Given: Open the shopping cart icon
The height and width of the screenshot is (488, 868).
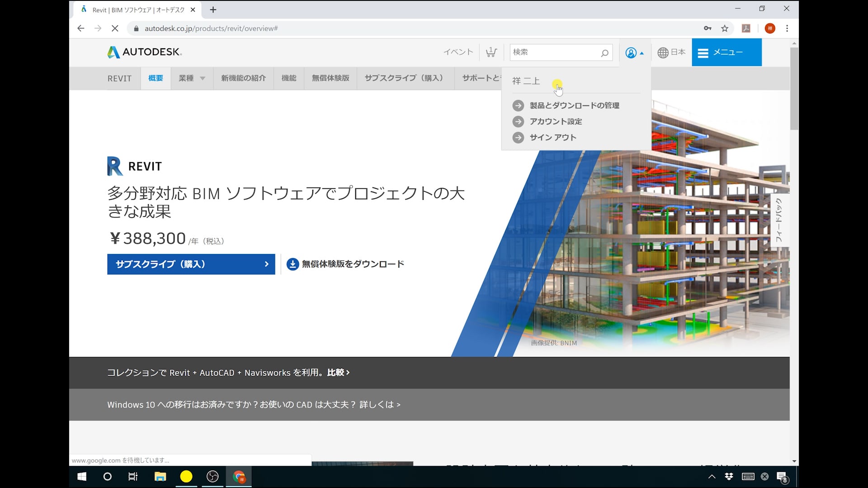Looking at the screenshot, I should [x=491, y=52].
